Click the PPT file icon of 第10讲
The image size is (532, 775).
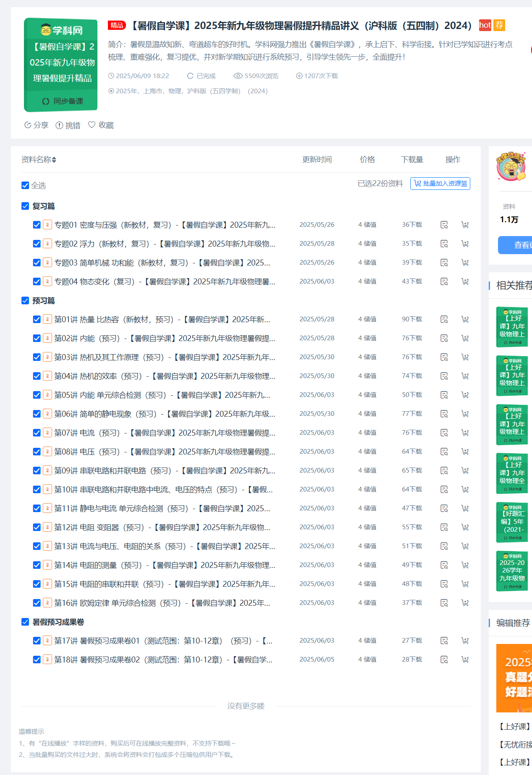click(x=47, y=489)
